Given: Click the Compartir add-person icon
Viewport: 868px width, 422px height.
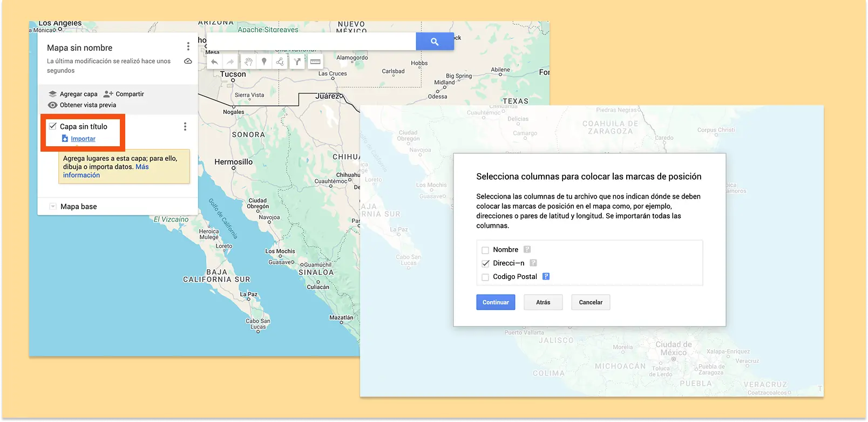Looking at the screenshot, I should 108,94.
